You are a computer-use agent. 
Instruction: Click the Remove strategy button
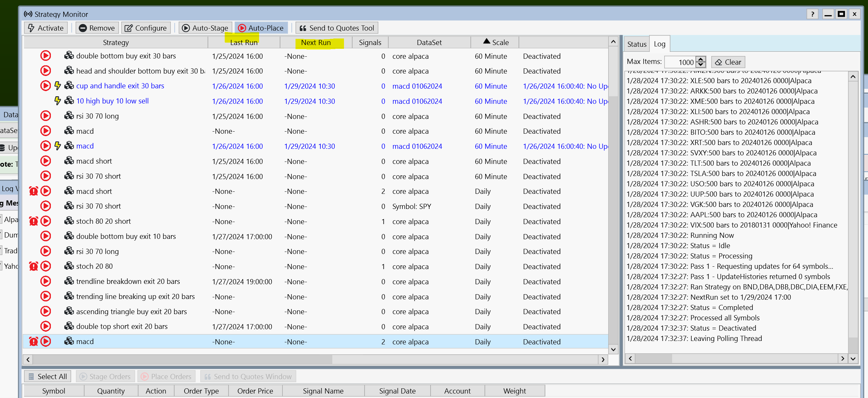point(97,28)
